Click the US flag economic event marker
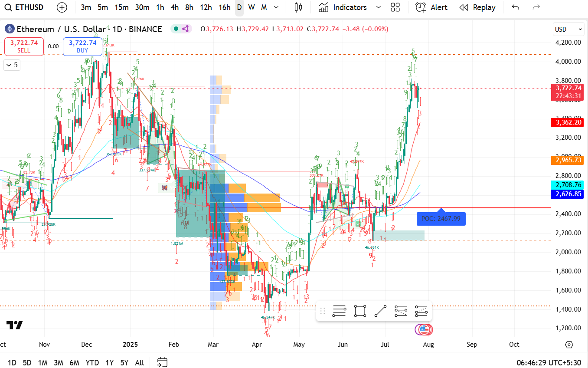 pos(425,330)
